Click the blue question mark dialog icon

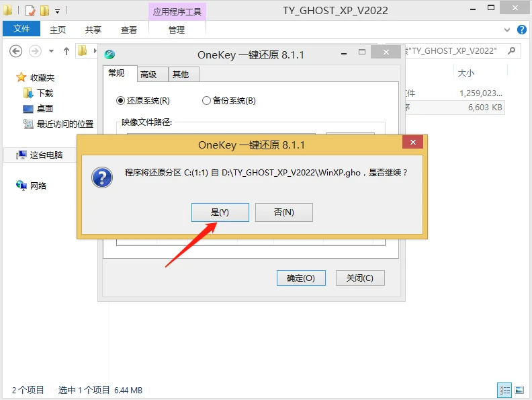pos(102,177)
